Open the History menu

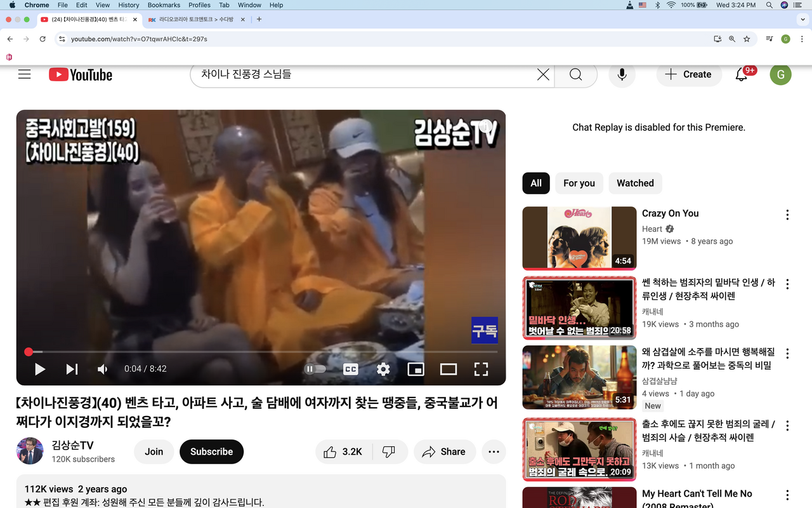[x=128, y=5]
